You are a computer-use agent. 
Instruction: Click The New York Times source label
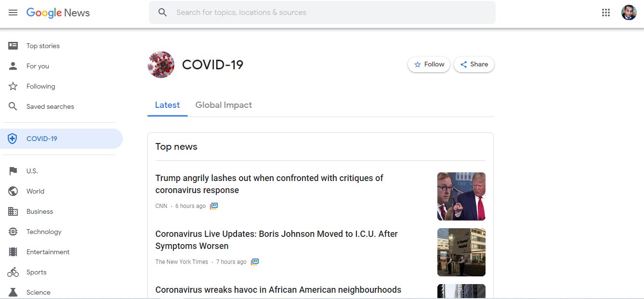[x=182, y=262]
